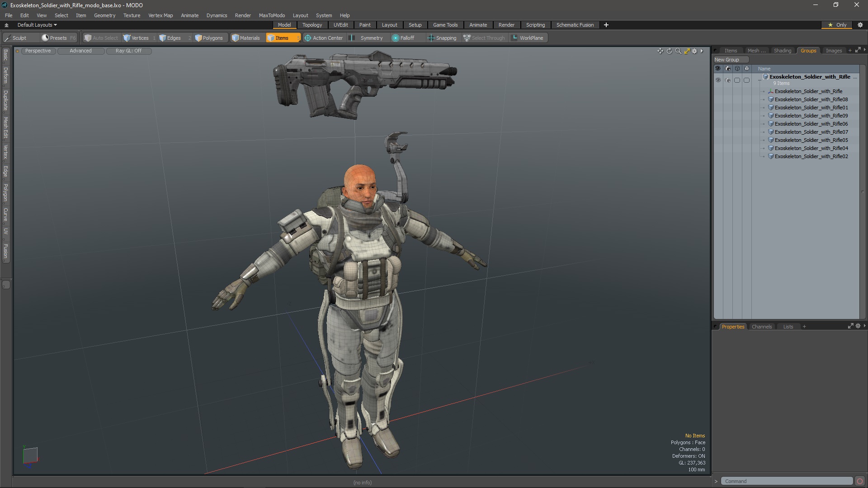This screenshot has width=868, height=488.
Task: Click the camera column header icon
Action: coord(727,69)
